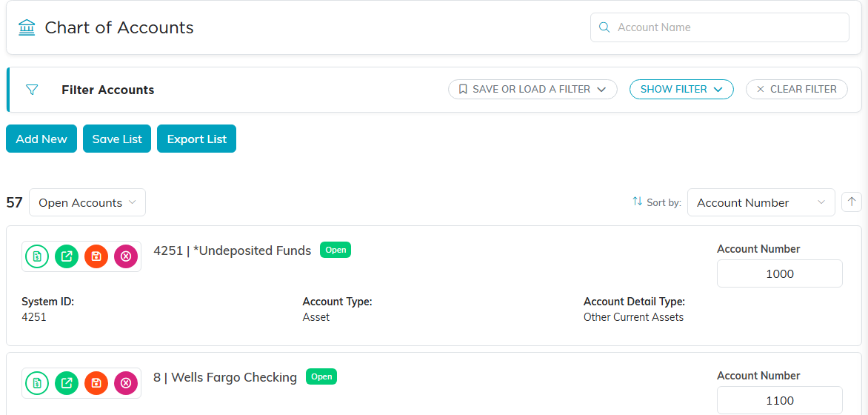Open register icon for Wells Fargo Checking
Viewport: 868px width, 415px height.
click(37, 383)
